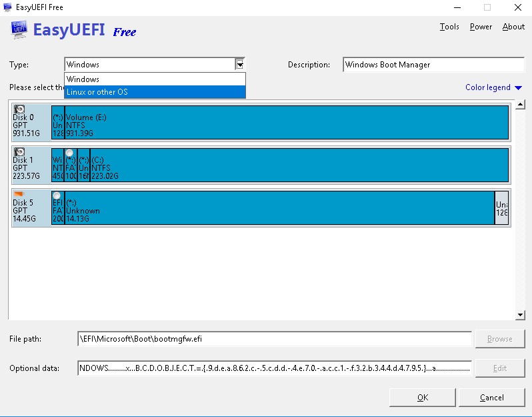This screenshot has width=532, height=417.
Task: Select the first Disk 1 NTFS 450M partition
Action: [58, 165]
